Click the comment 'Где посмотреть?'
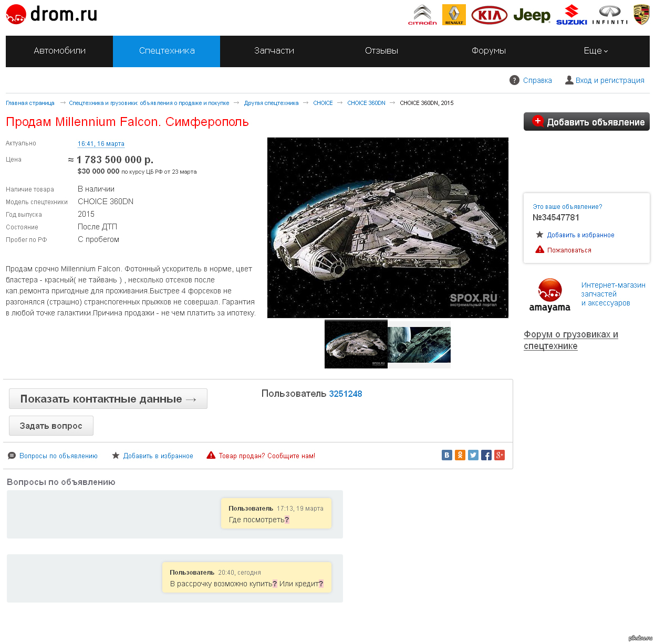The height and width of the screenshot is (644, 655). tap(259, 520)
